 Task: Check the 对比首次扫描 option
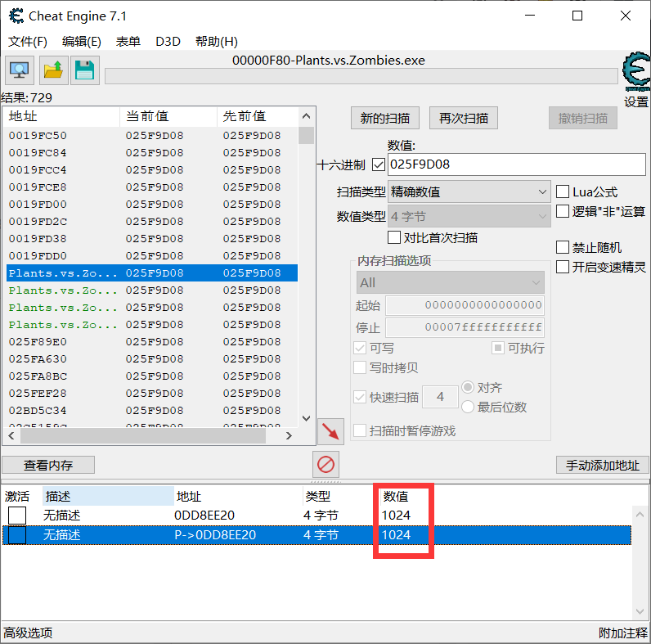click(394, 237)
